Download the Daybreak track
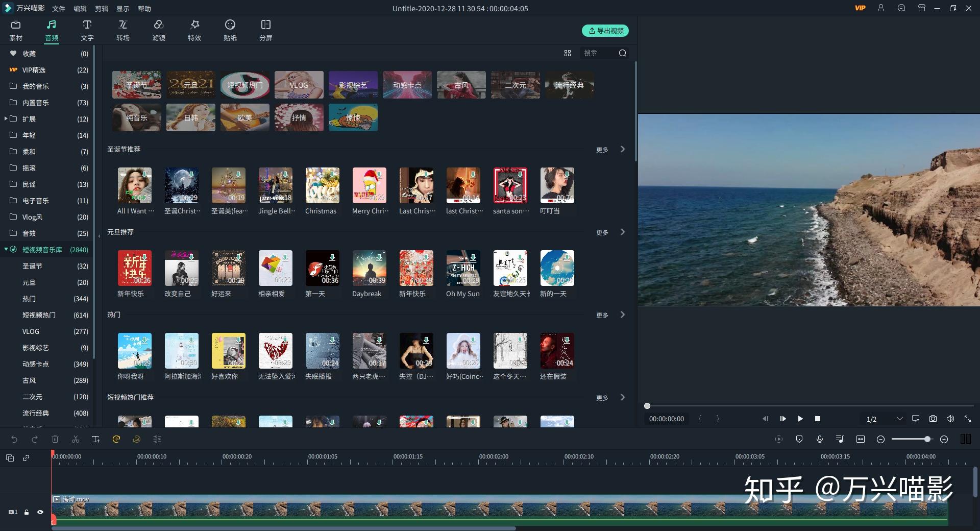 click(x=379, y=257)
